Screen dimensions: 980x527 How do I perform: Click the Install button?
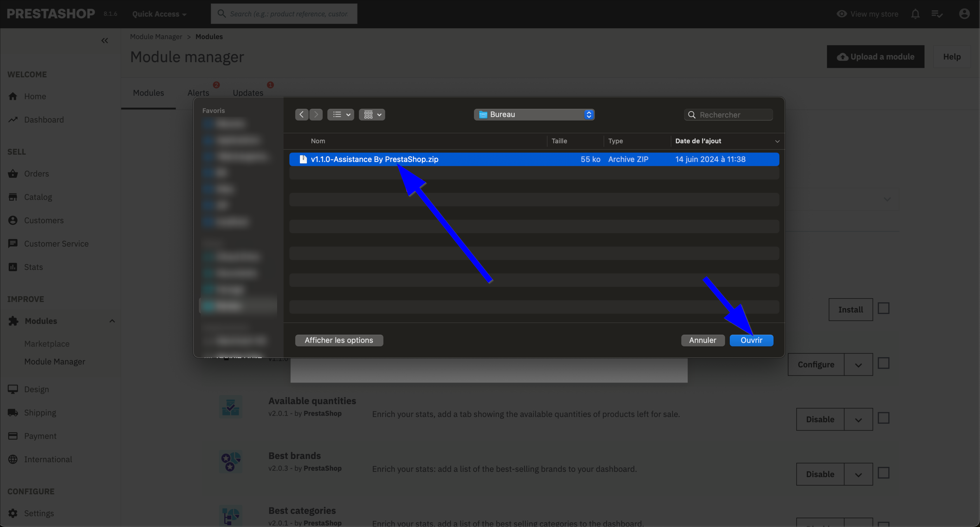(x=851, y=310)
